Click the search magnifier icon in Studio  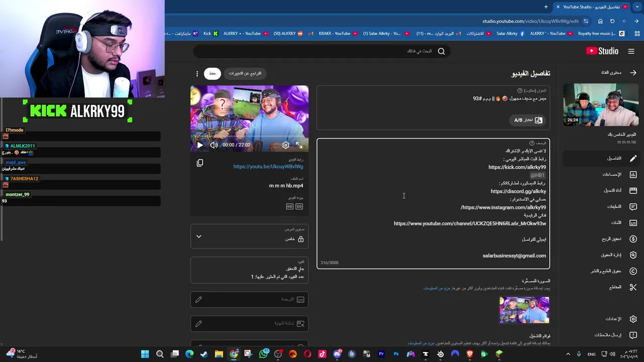click(x=441, y=51)
